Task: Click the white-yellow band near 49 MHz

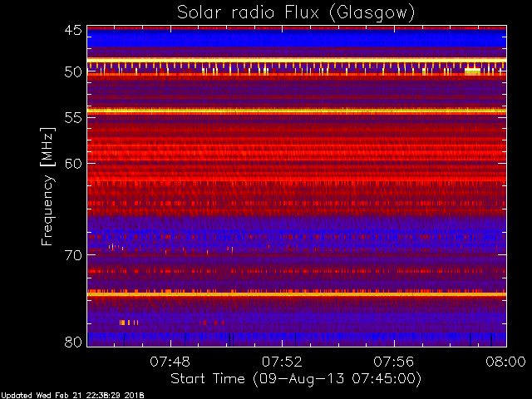Action: point(297,60)
